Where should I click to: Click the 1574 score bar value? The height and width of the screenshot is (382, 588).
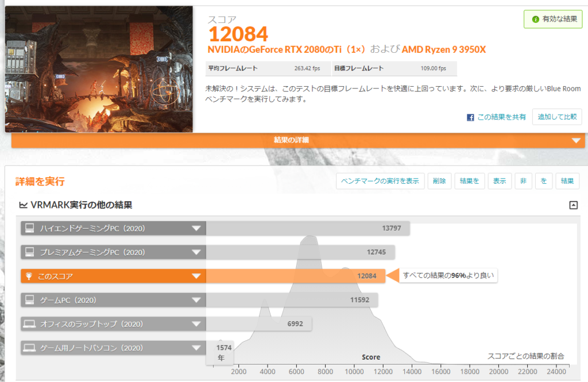[x=224, y=348]
